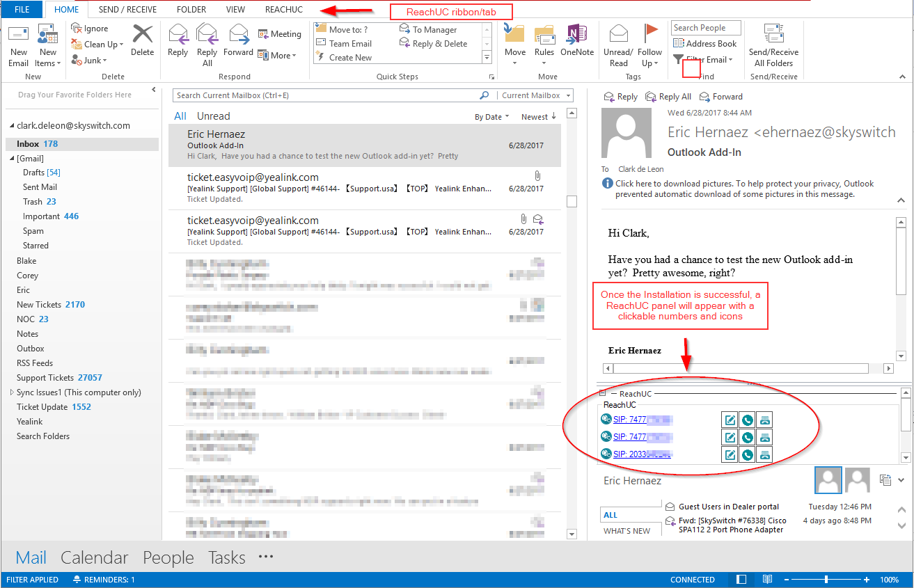Click in the Search People field
Screen dimensions: 914x588
[706, 28]
